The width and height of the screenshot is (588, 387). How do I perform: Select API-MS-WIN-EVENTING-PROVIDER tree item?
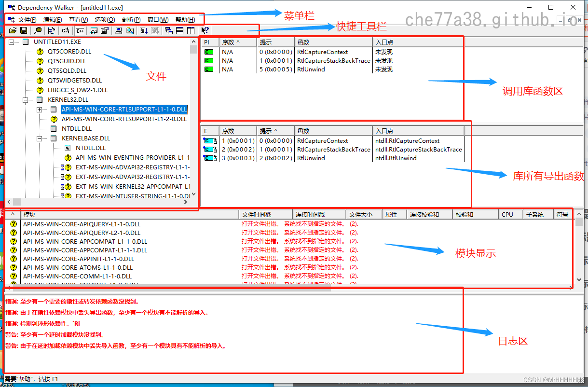coord(132,158)
